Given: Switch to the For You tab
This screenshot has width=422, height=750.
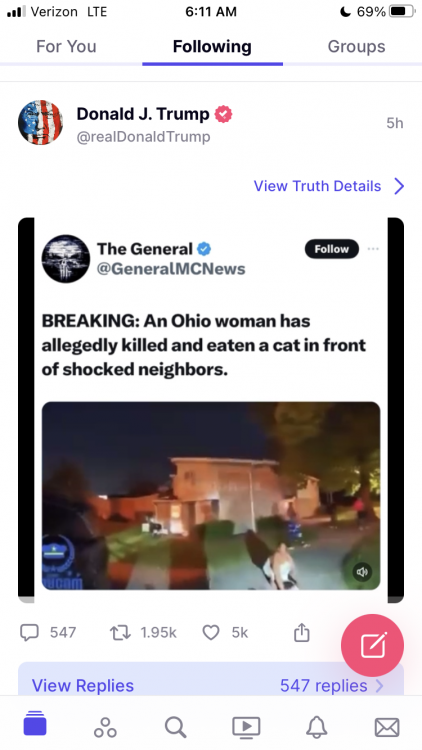Looking at the screenshot, I should pos(66,46).
